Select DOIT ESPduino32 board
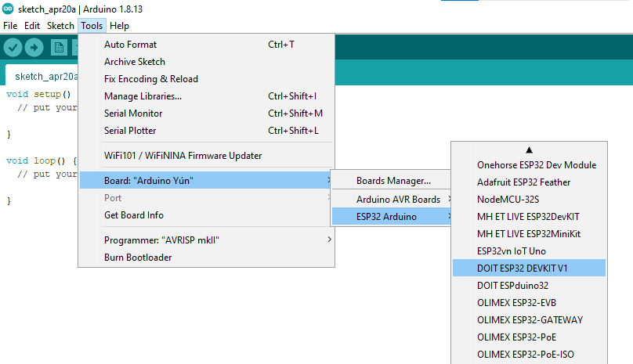This screenshot has height=364, width=633. point(529,286)
